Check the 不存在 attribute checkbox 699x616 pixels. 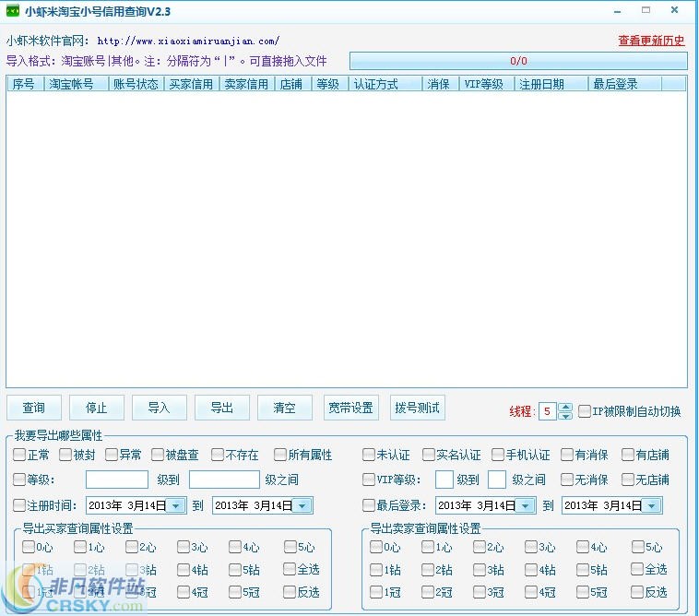pyautogui.click(x=218, y=455)
